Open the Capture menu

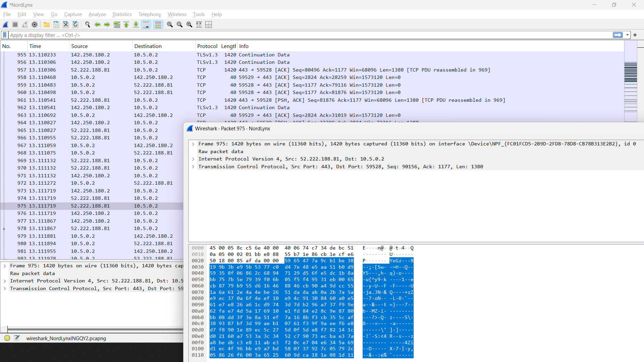coord(73,14)
